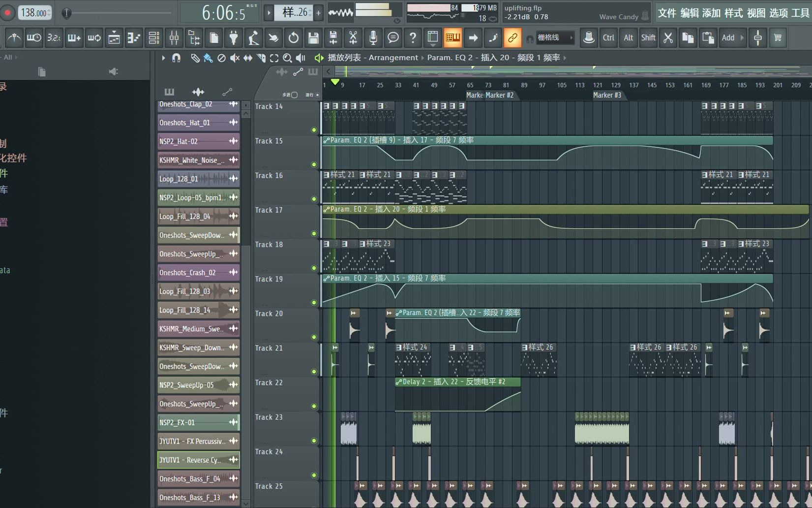Toggle mute LED of Track 25

point(314,506)
